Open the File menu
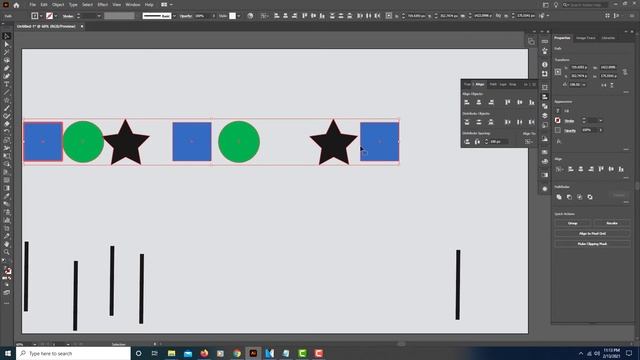Viewport: 640px width, 360px height. coord(32,5)
